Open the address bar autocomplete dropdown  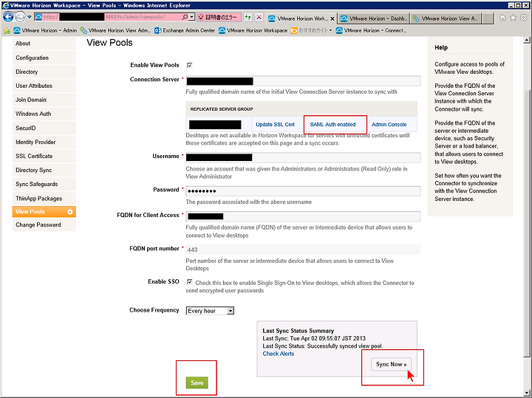click(191, 17)
